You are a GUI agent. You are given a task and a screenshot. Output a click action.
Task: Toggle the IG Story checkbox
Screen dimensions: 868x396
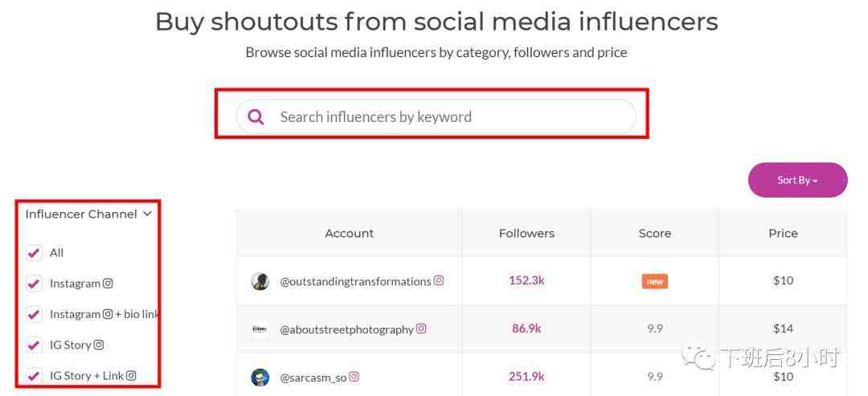[34, 345]
